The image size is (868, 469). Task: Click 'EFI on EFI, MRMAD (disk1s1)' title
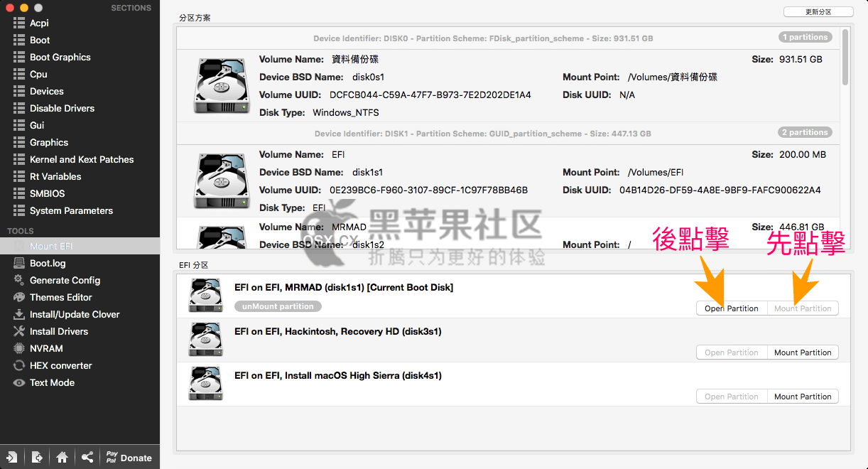pyautogui.click(x=344, y=287)
